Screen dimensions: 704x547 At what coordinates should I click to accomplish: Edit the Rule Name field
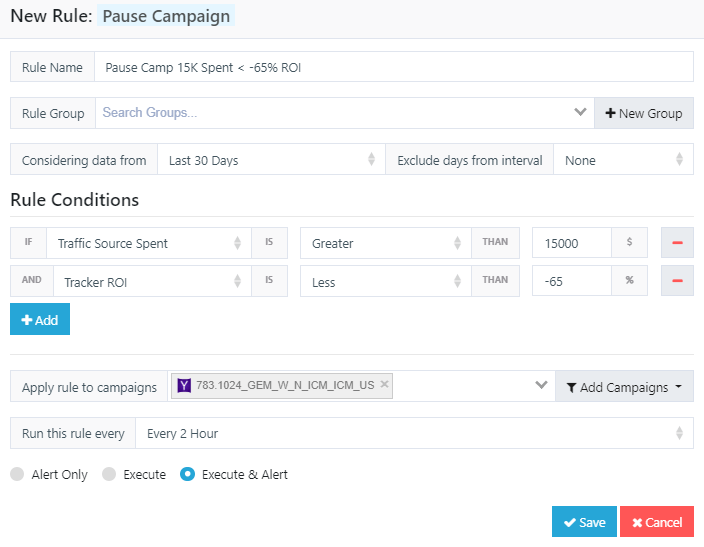(394, 67)
